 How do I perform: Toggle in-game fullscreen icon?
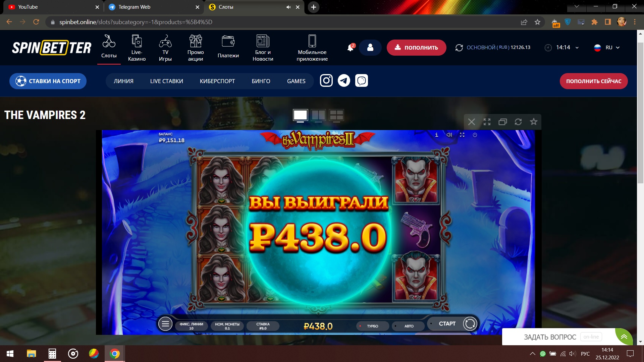[462, 135]
